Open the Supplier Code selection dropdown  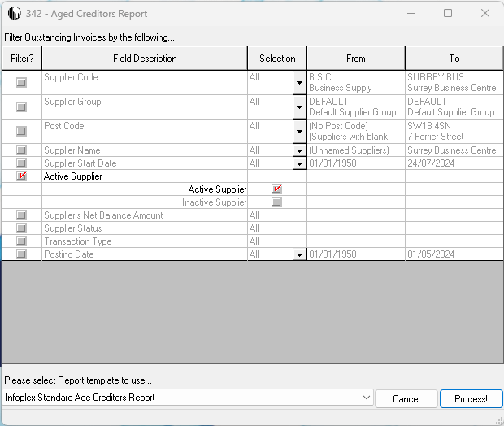pyautogui.click(x=298, y=83)
